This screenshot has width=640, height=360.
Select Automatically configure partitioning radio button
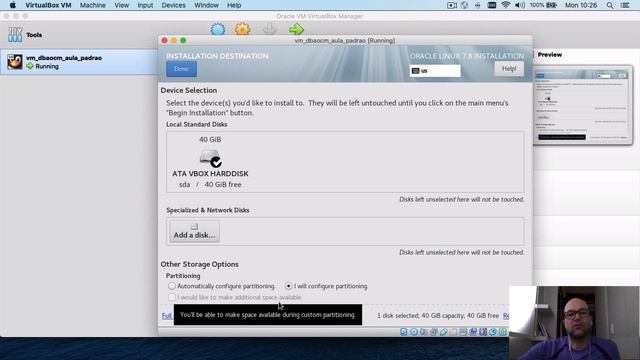pyautogui.click(x=172, y=286)
